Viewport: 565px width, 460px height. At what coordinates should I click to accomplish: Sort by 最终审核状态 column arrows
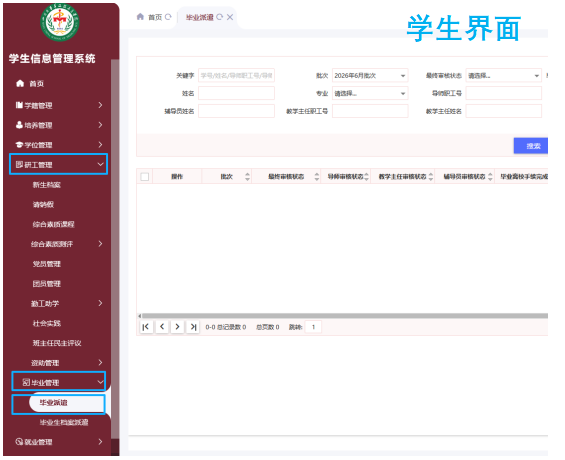pos(317,177)
